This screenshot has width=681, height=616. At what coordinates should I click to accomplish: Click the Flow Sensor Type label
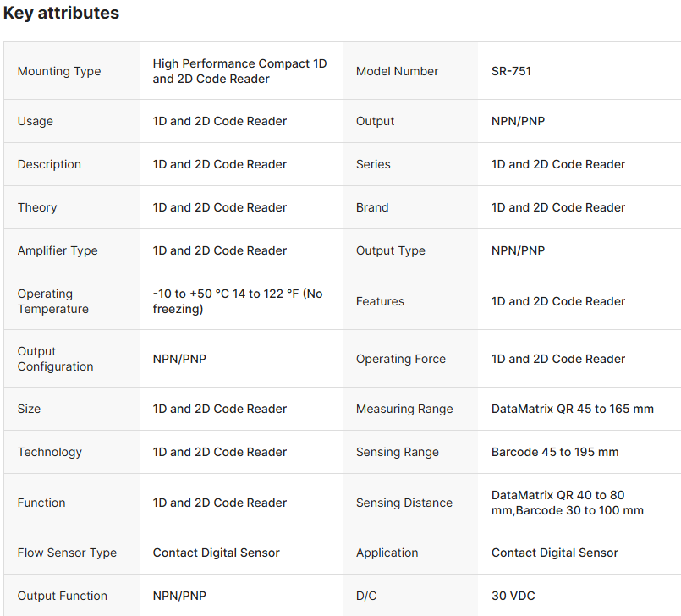(67, 553)
